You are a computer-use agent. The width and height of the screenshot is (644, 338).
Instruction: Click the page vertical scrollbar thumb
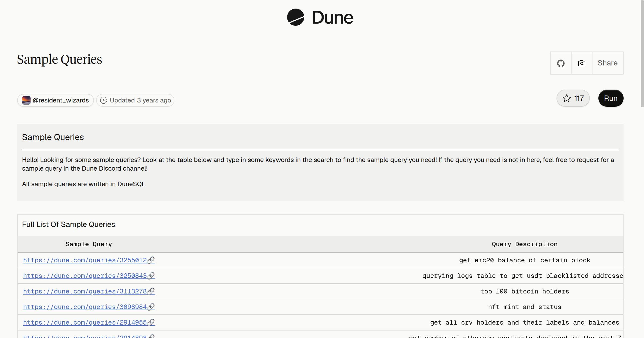pyautogui.click(x=642, y=54)
